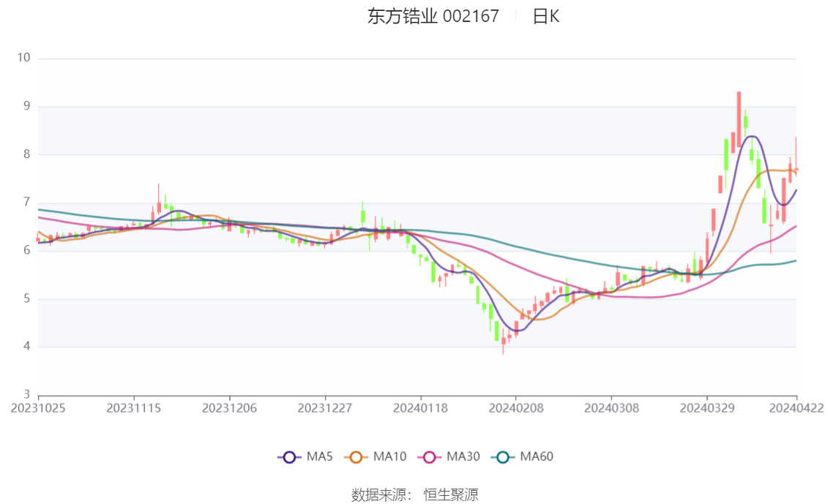Select the 20231115 date axis label
Screen dimensions: 830x504
coord(133,408)
